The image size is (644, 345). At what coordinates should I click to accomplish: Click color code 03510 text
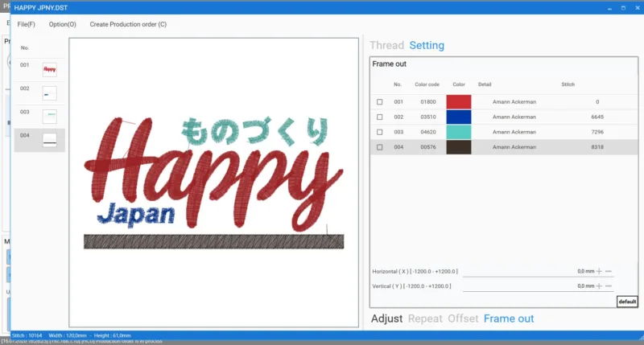coord(428,117)
